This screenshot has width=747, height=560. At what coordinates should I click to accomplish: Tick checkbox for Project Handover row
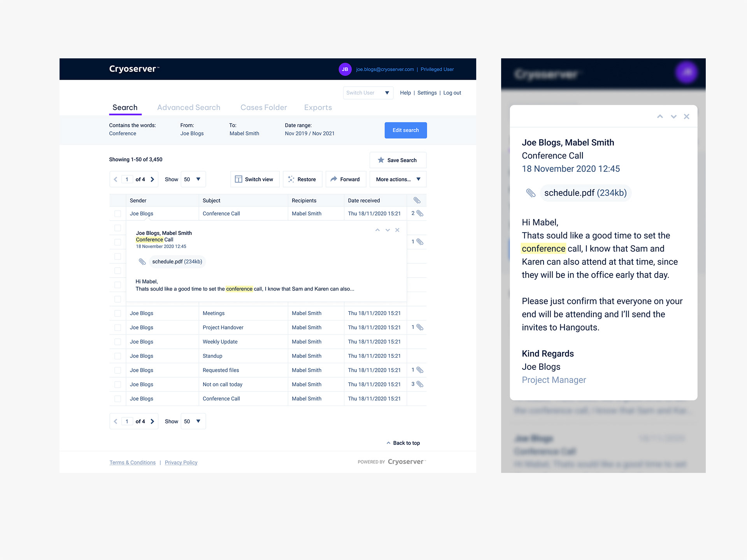[x=117, y=327]
